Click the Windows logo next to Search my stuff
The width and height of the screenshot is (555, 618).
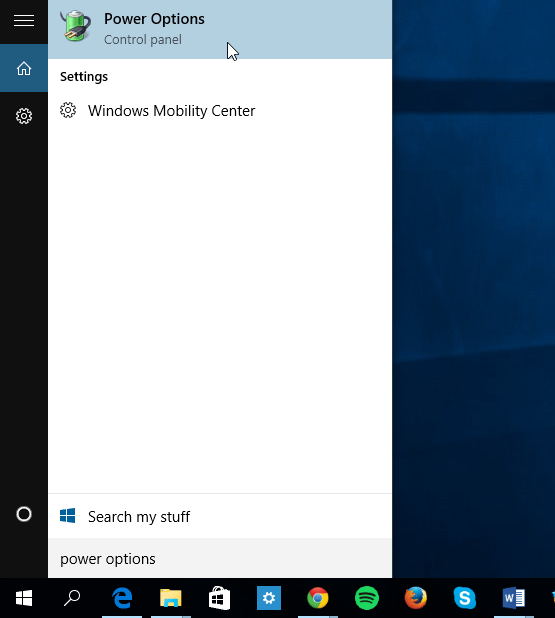[x=67, y=516]
